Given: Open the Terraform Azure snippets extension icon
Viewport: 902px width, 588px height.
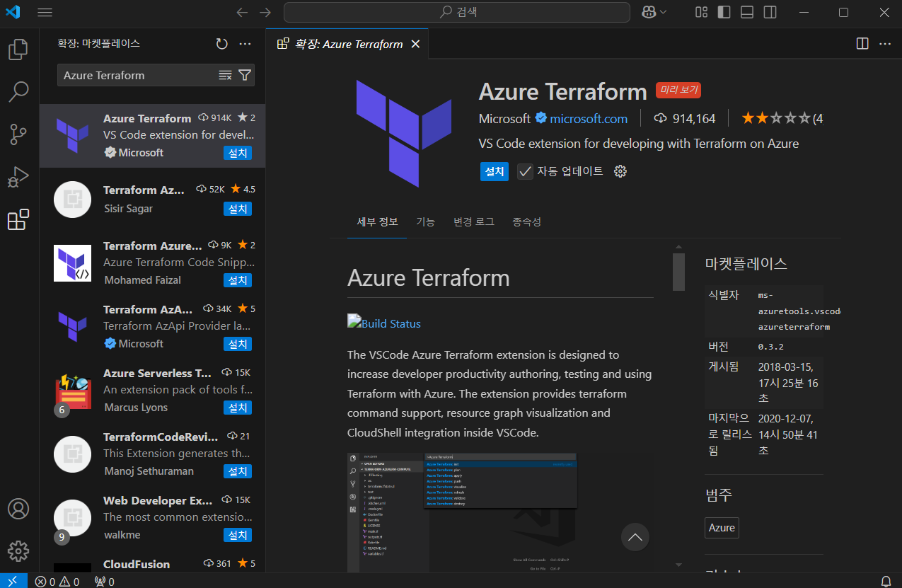Looking at the screenshot, I should pyautogui.click(x=72, y=263).
